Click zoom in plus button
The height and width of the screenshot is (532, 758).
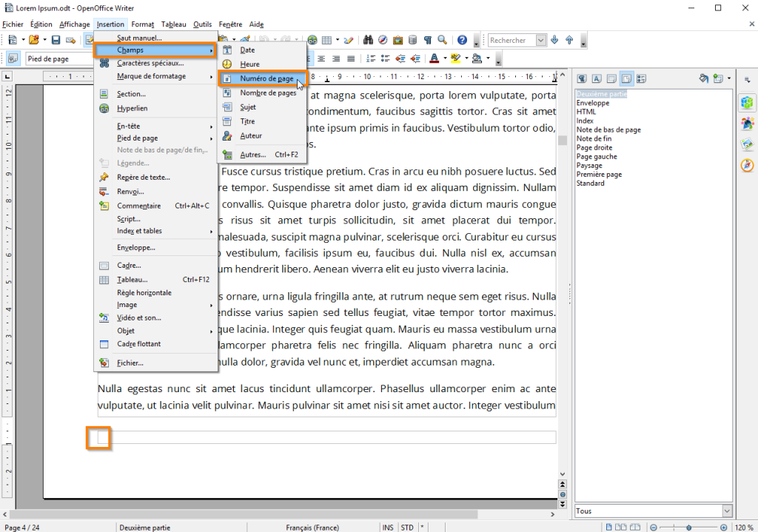(x=724, y=527)
